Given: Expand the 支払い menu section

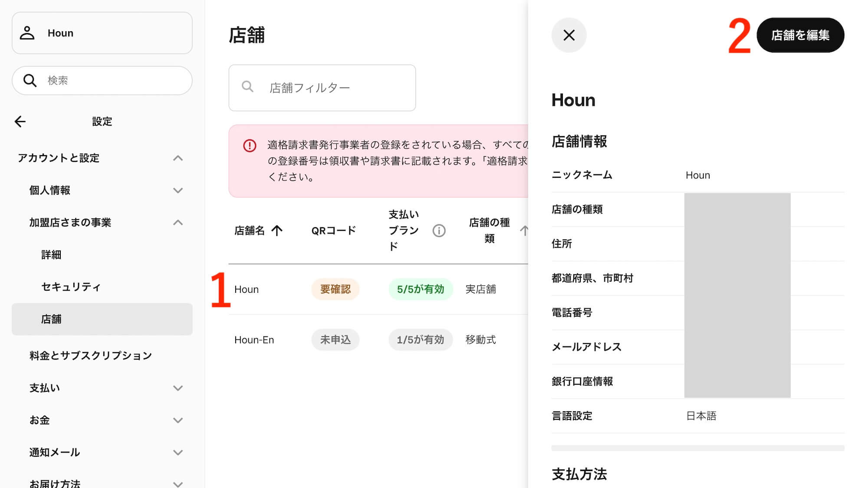Looking at the screenshot, I should pyautogui.click(x=178, y=388).
